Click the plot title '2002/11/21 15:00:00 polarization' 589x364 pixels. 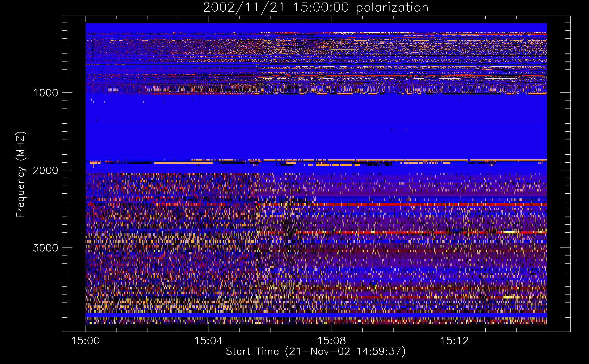[316, 8]
